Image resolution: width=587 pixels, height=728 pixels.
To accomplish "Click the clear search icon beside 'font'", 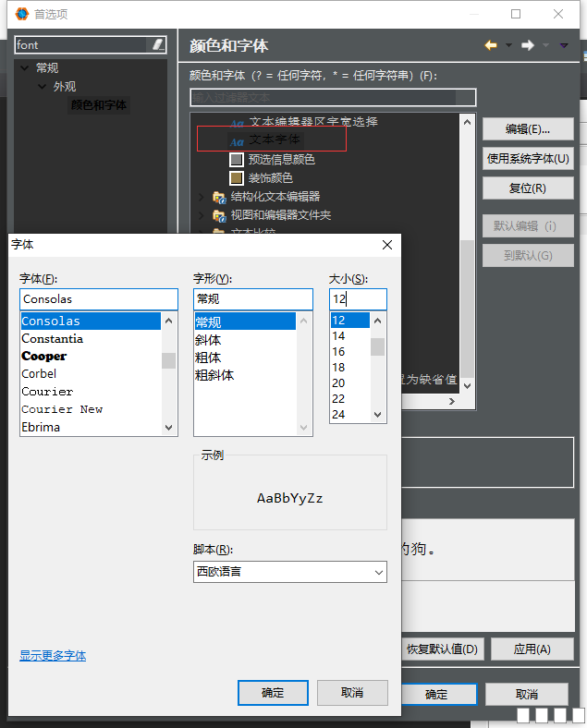I will tap(158, 44).
